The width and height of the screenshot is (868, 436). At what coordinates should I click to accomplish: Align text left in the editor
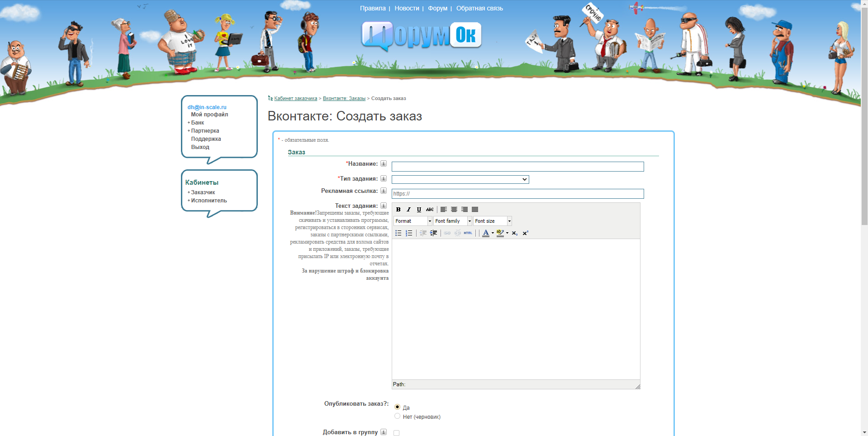click(444, 210)
